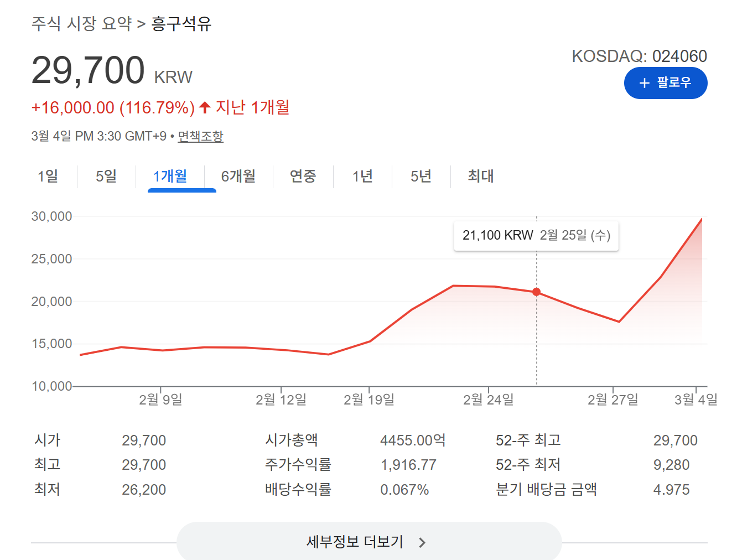Click the KOSDAQ: 024060 ticker label
The height and width of the screenshot is (560, 737).
coord(640,56)
